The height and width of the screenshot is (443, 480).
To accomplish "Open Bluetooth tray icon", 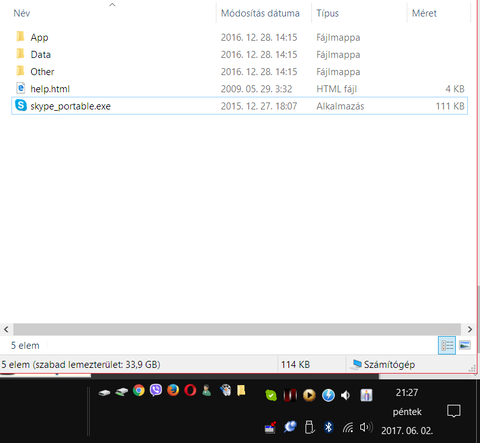I will (329, 427).
